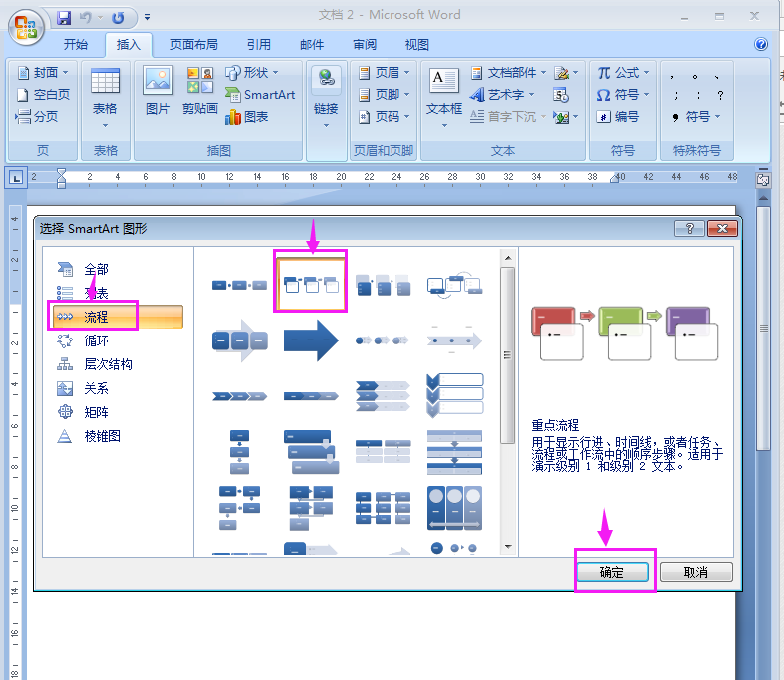The image size is (784, 680).
Task: Open the bullet 符号 special symbols dropdown
Action: point(696,117)
